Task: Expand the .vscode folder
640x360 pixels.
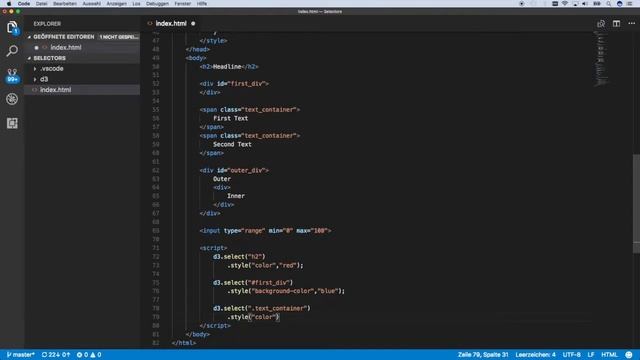Action: (51, 69)
